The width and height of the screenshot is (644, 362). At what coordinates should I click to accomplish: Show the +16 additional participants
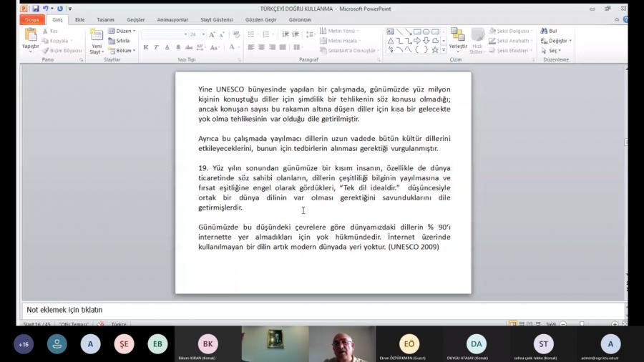click(x=24, y=344)
